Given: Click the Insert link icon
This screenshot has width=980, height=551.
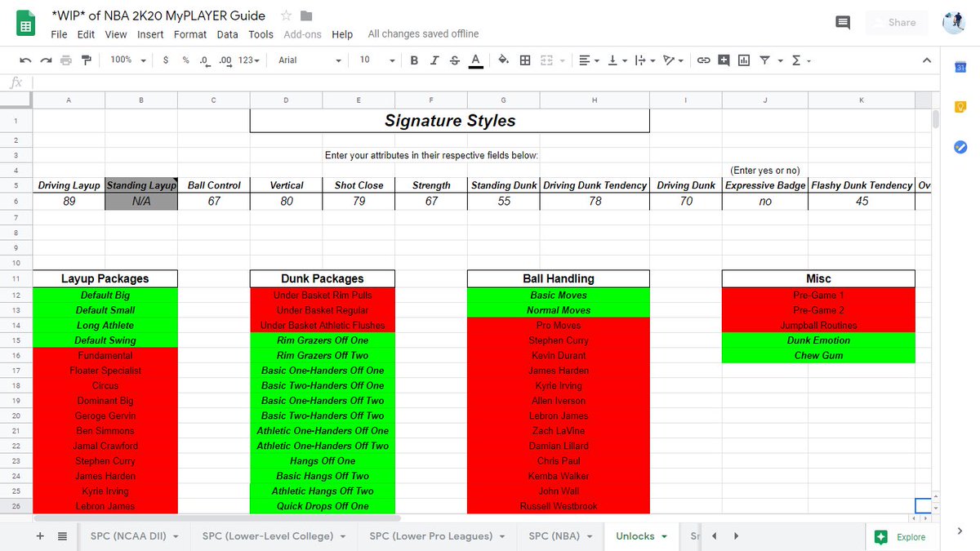Looking at the screenshot, I should click(x=703, y=60).
